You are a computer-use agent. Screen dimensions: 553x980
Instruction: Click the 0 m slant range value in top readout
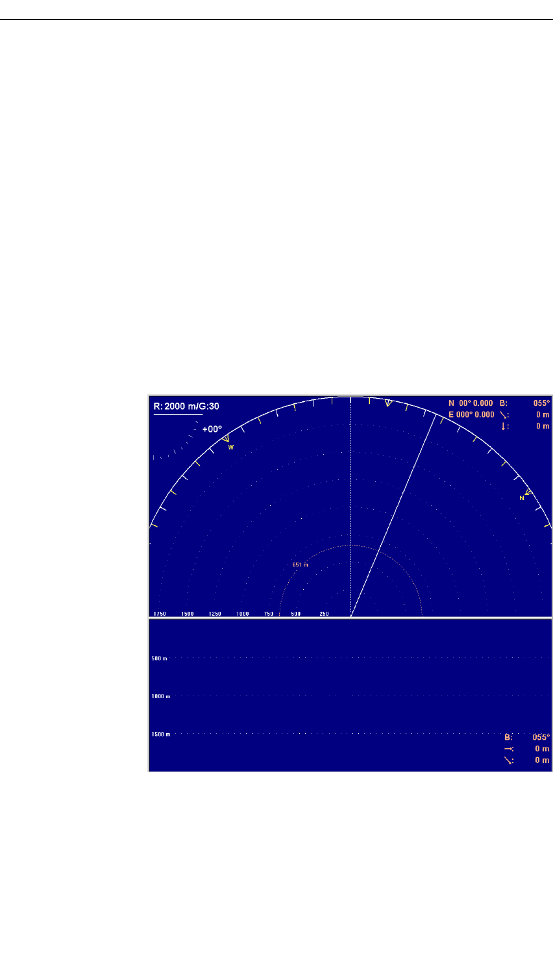[x=543, y=414]
